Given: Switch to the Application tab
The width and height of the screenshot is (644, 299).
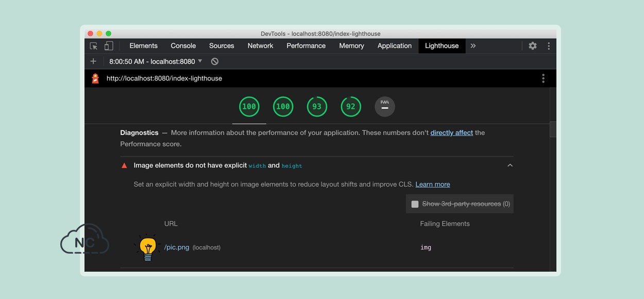Looking at the screenshot, I should [395, 46].
